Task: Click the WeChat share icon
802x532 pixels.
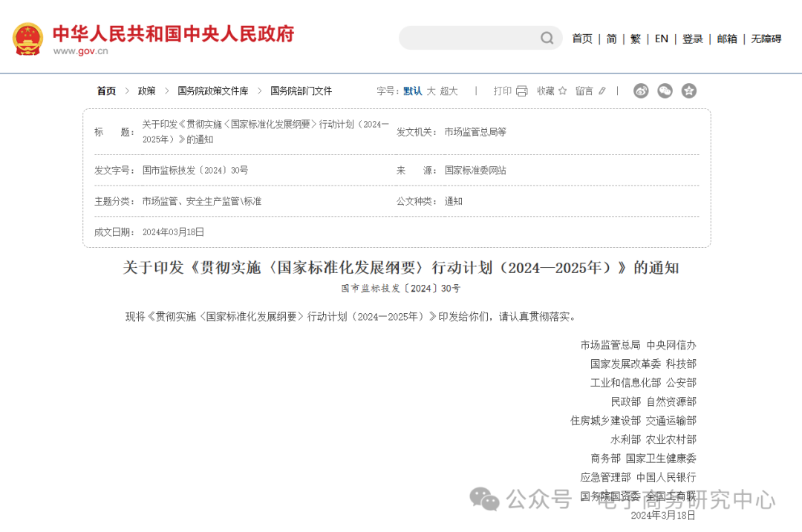Action: click(665, 91)
